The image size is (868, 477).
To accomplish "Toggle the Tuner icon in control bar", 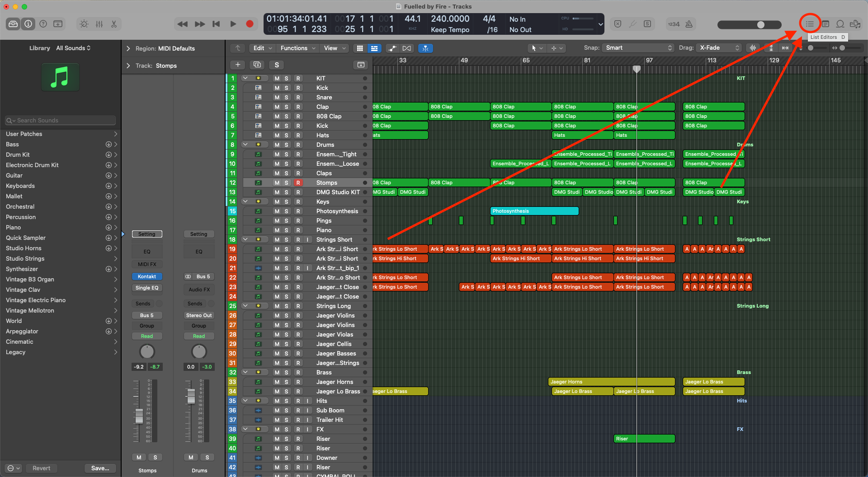I will pos(632,24).
